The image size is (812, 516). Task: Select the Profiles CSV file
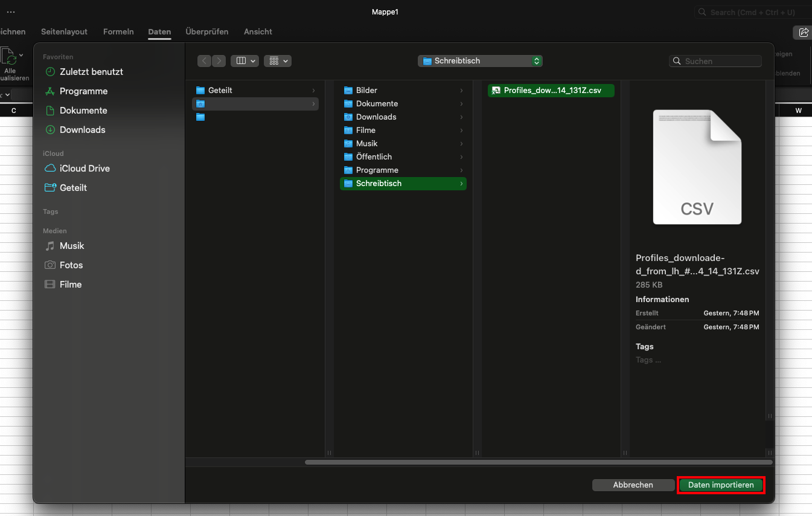click(x=552, y=91)
